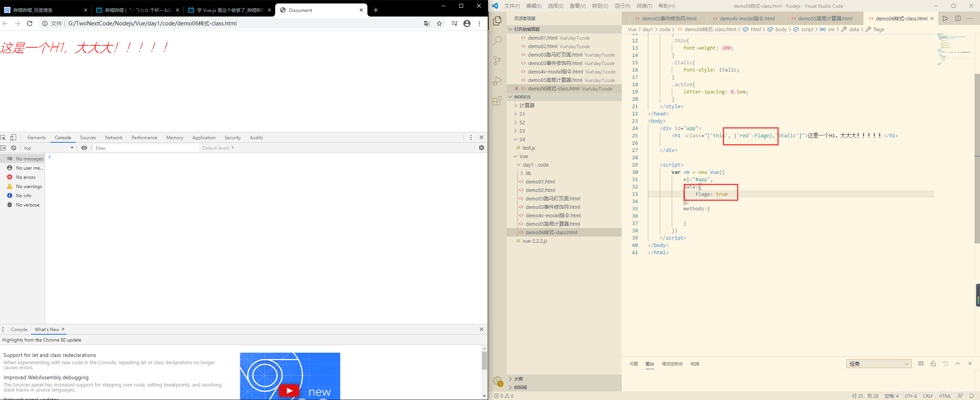Switch to DevTools Elements tab

tap(37, 138)
